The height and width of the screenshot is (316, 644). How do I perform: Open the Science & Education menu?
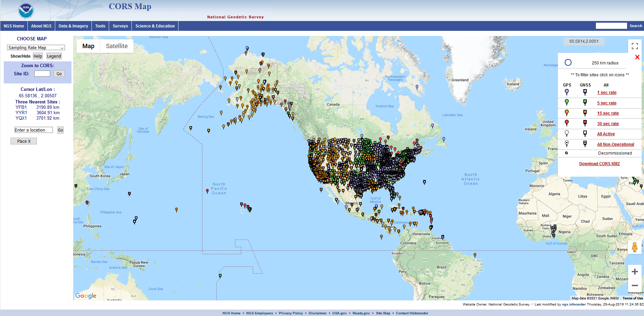155,26
